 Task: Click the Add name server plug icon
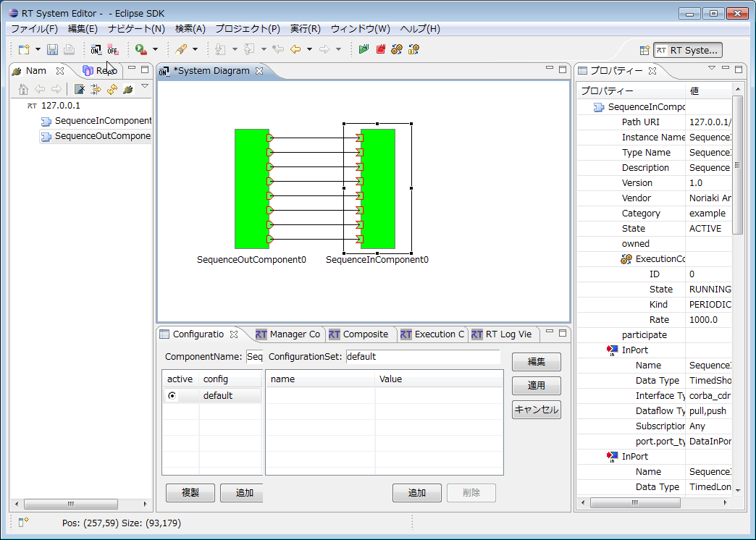click(x=128, y=89)
